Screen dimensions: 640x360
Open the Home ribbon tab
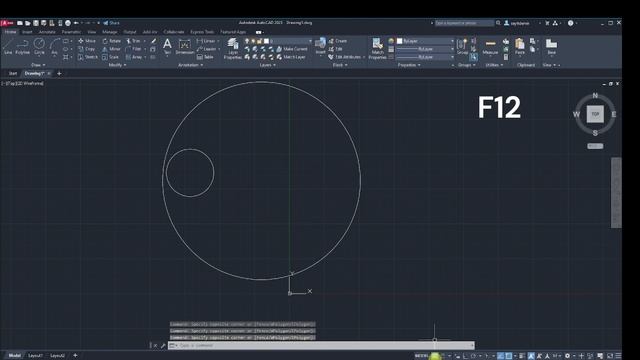coord(10,31)
